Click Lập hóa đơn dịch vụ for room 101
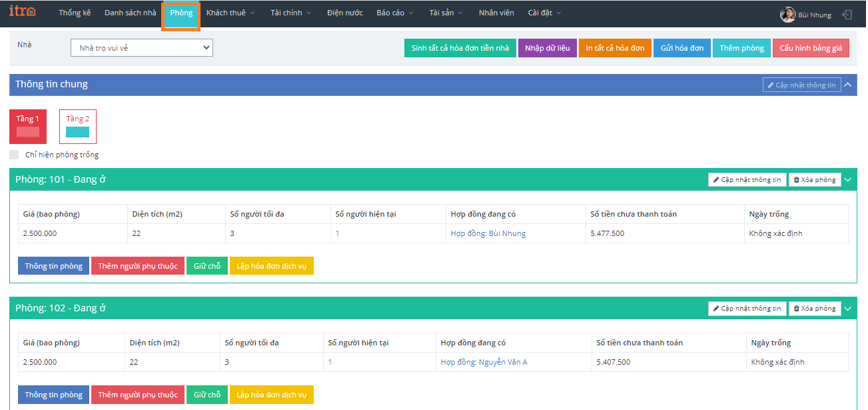 [271, 266]
